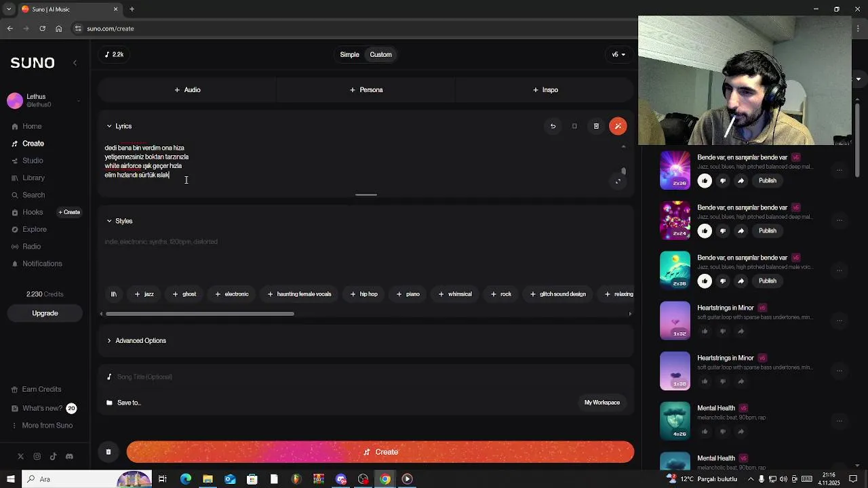Click the trash icon left of Create

(108, 452)
